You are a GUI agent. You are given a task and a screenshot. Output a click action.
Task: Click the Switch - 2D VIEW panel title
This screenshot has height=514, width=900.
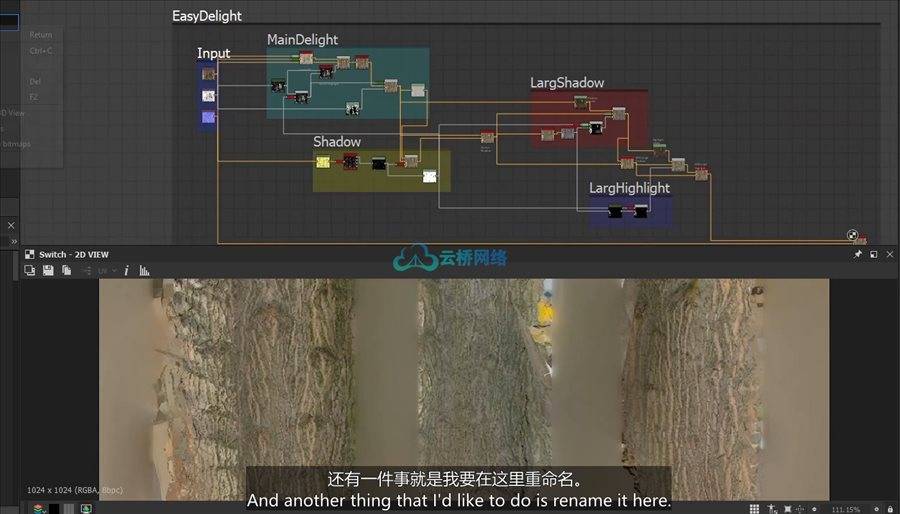(x=73, y=255)
